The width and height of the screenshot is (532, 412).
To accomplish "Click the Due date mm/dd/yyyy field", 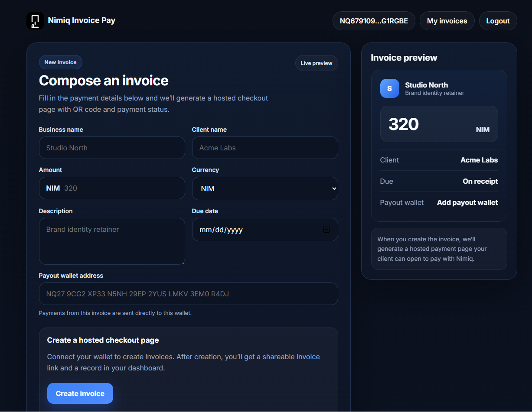I will coord(265,230).
